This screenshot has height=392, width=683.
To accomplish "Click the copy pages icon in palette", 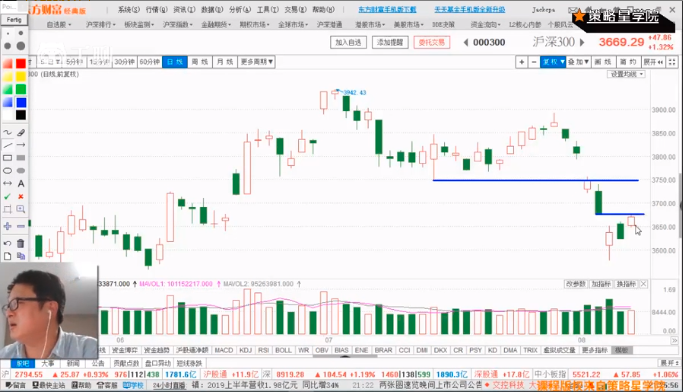I will coord(20,256).
